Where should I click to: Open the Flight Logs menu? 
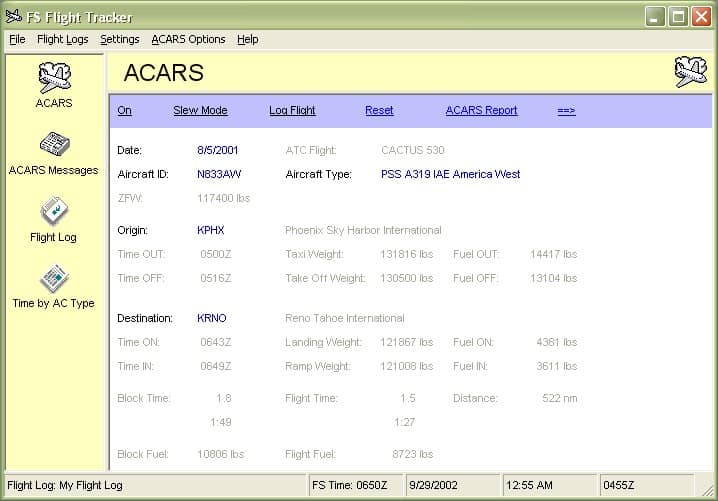click(62, 39)
